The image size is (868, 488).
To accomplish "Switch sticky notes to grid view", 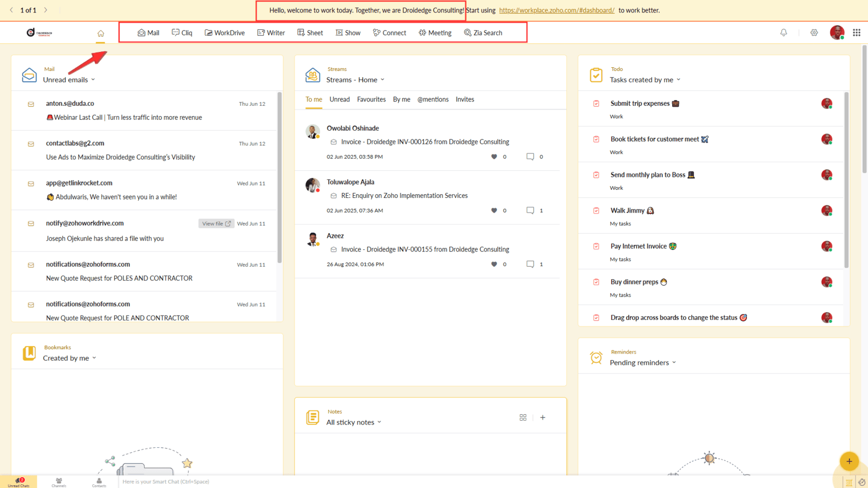I will point(523,418).
